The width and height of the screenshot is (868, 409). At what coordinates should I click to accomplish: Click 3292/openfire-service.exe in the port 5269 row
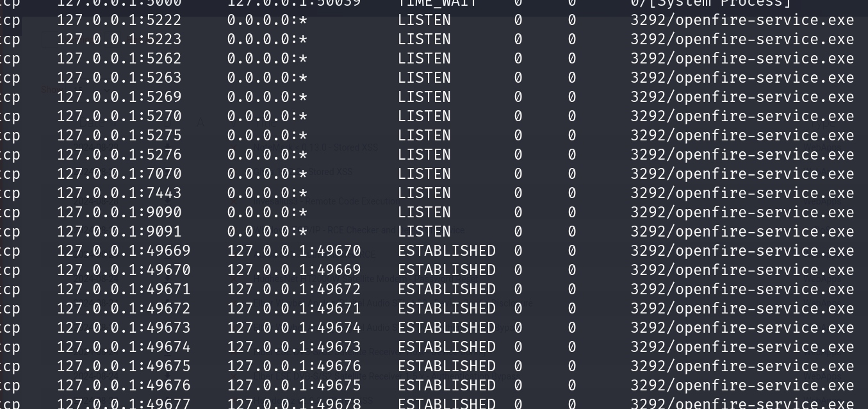(742, 97)
